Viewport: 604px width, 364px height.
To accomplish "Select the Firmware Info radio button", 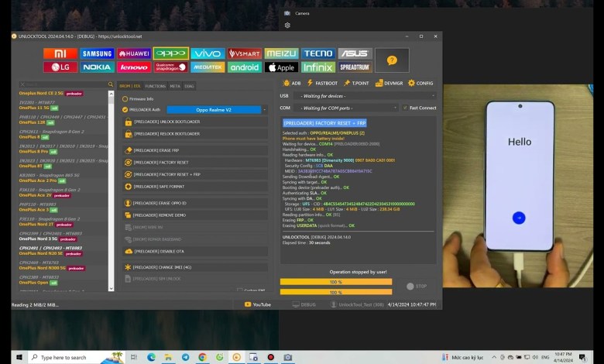I will (125, 99).
